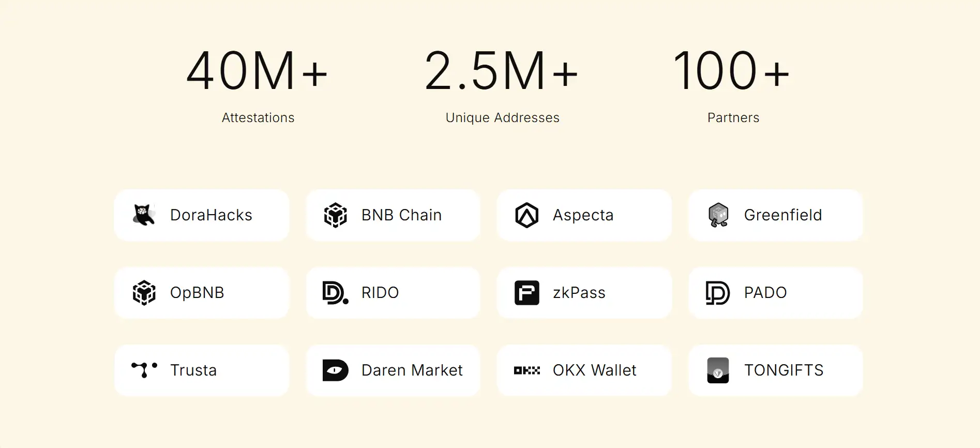Click the Trusta node graph icon
Image resolution: width=980 pixels, height=448 pixels.
point(144,370)
